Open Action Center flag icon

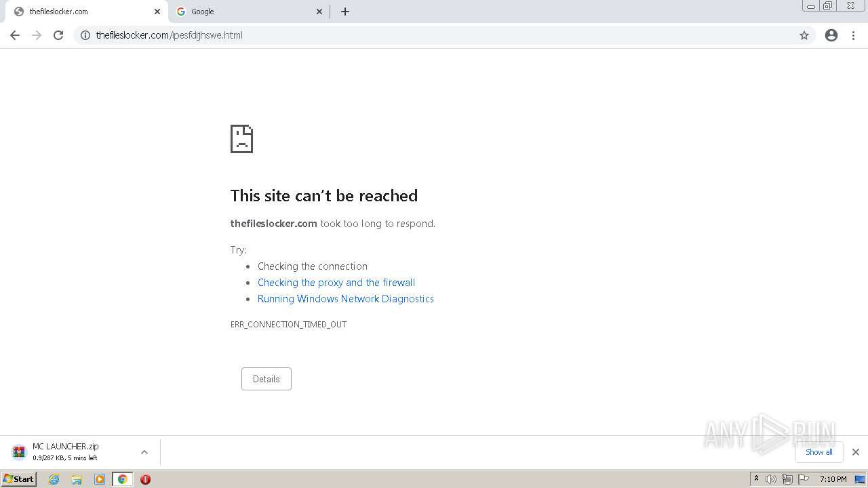click(x=804, y=479)
